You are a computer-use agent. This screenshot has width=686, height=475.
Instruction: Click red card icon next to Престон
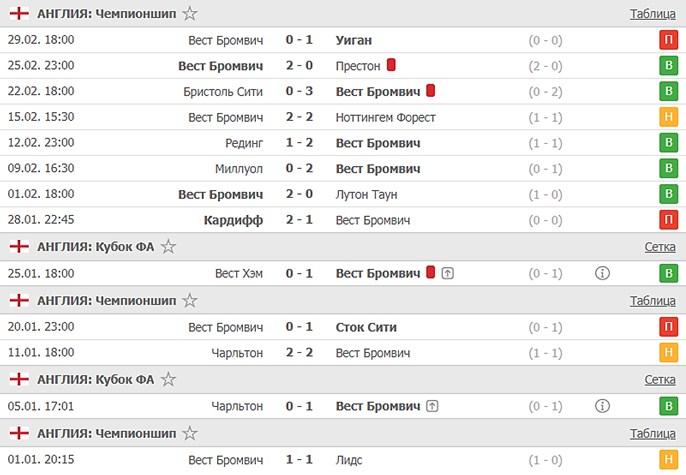392,65
